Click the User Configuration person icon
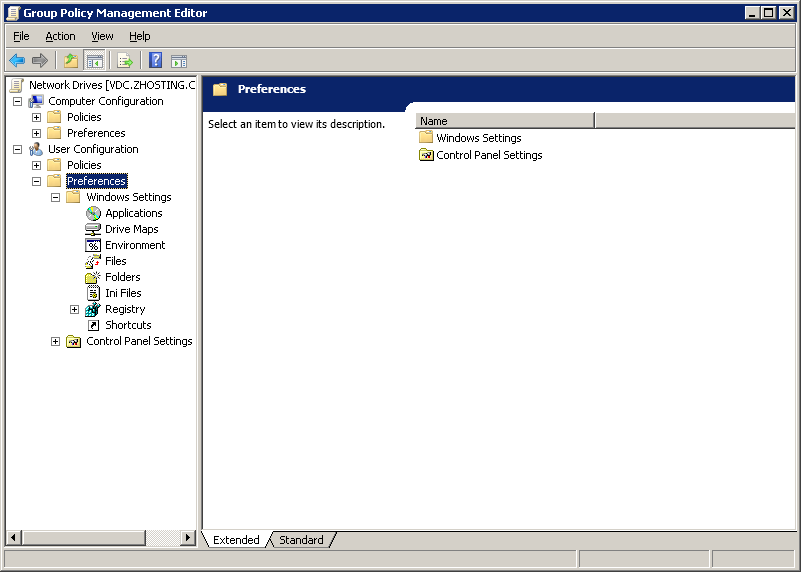 (36, 149)
